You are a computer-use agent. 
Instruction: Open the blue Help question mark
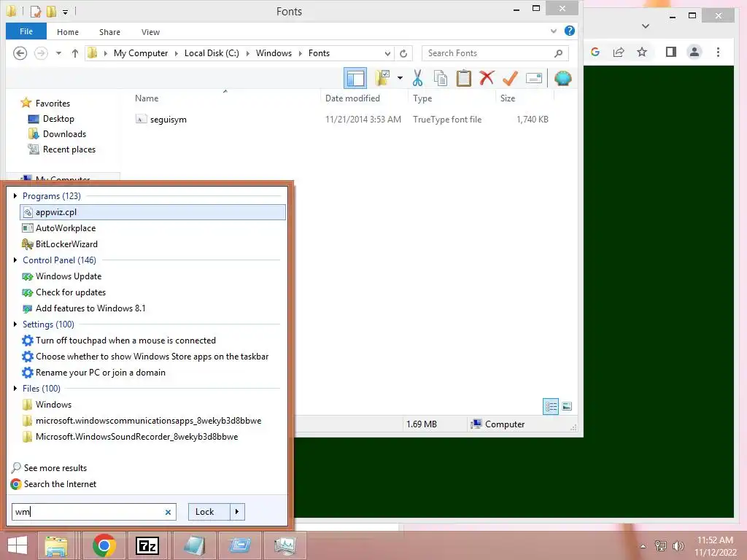pos(569,31)
